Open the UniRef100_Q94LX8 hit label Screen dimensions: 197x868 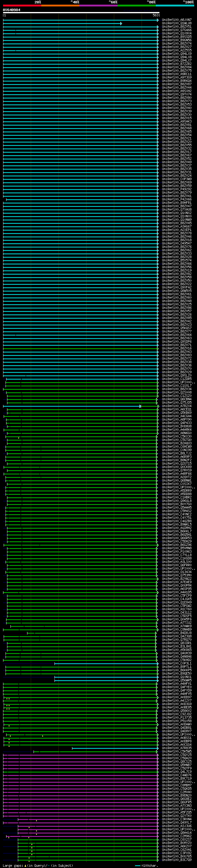[x=177, y=57]
